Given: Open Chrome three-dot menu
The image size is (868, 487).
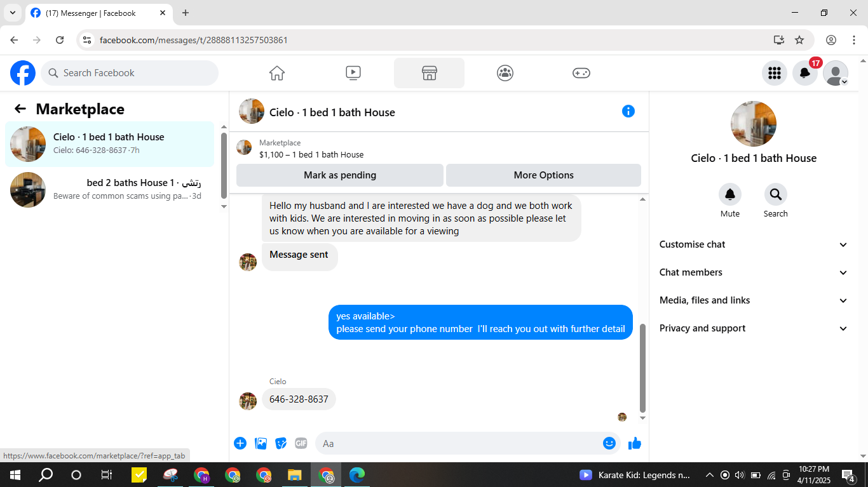Looking at the screenshot, I should [x=854, y=40].
